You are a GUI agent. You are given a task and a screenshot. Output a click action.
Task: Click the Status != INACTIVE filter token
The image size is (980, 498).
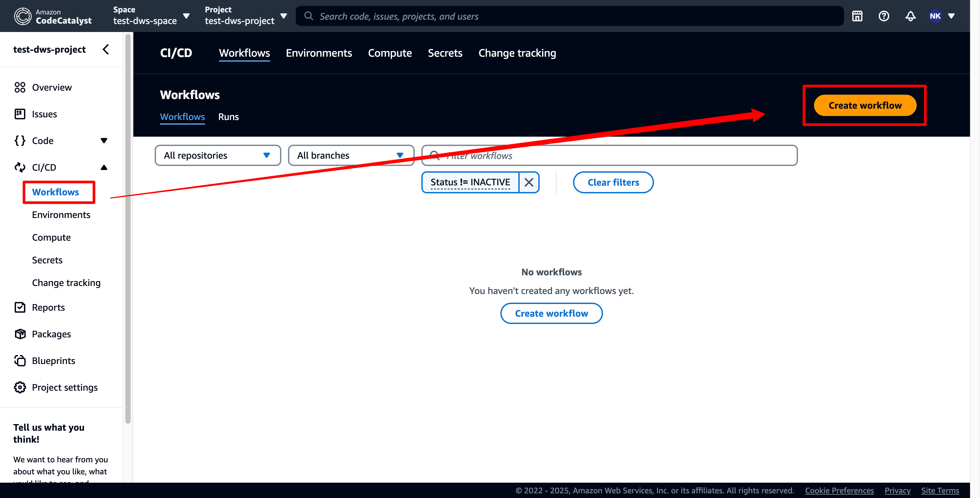[x=470, y=182]
